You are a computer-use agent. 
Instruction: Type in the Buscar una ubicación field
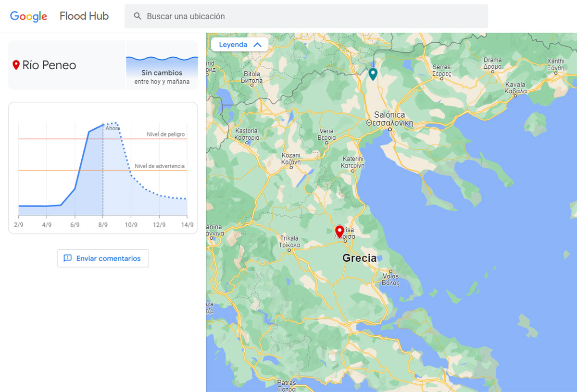click(x=313, y=16)
